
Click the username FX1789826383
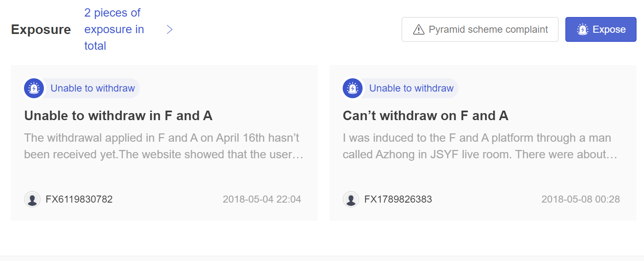pos(398,199)
